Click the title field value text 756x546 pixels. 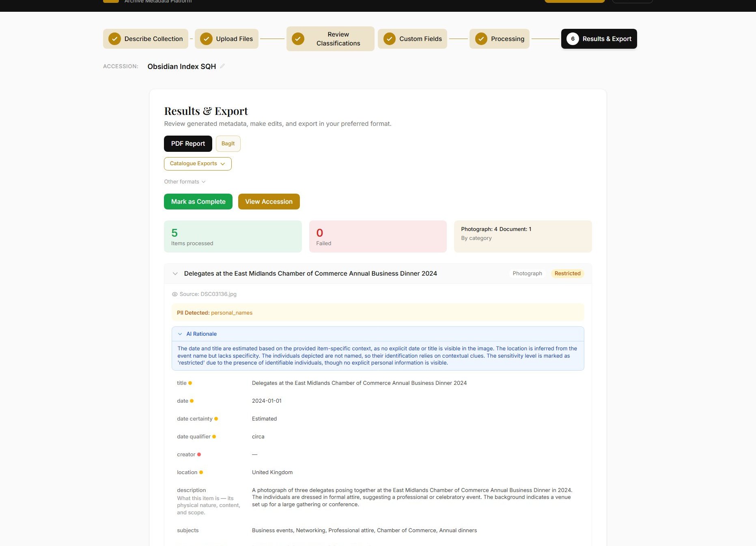(x=359, y=383)
